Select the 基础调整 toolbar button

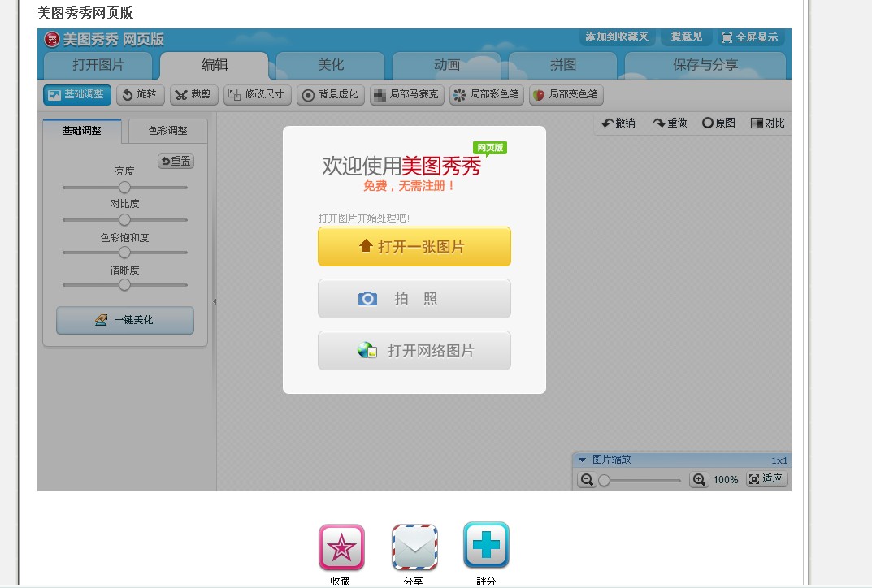tap(77, 94)
